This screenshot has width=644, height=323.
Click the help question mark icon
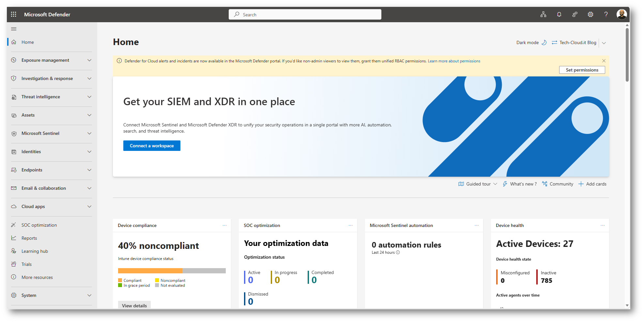(606, 14)
